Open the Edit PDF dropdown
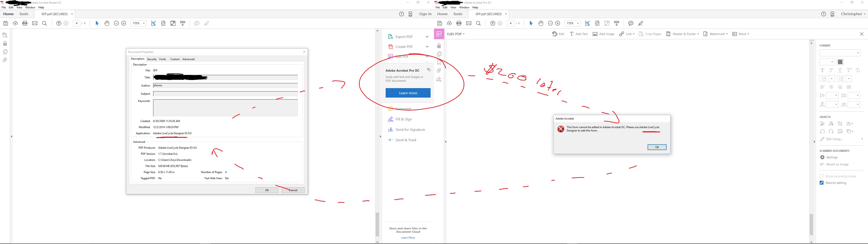Viewport: 868px width, 244px height. click(464, 34)
